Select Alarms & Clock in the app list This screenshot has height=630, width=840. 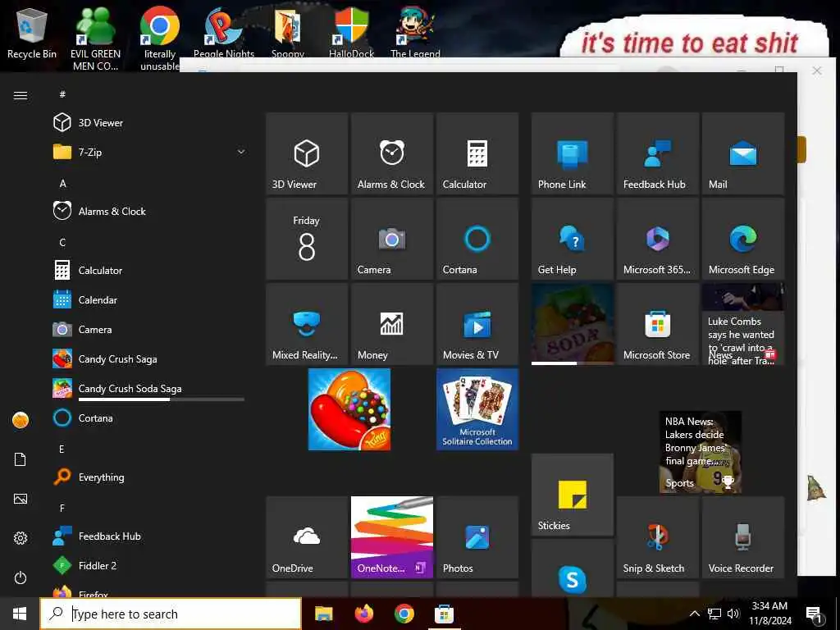149,211
